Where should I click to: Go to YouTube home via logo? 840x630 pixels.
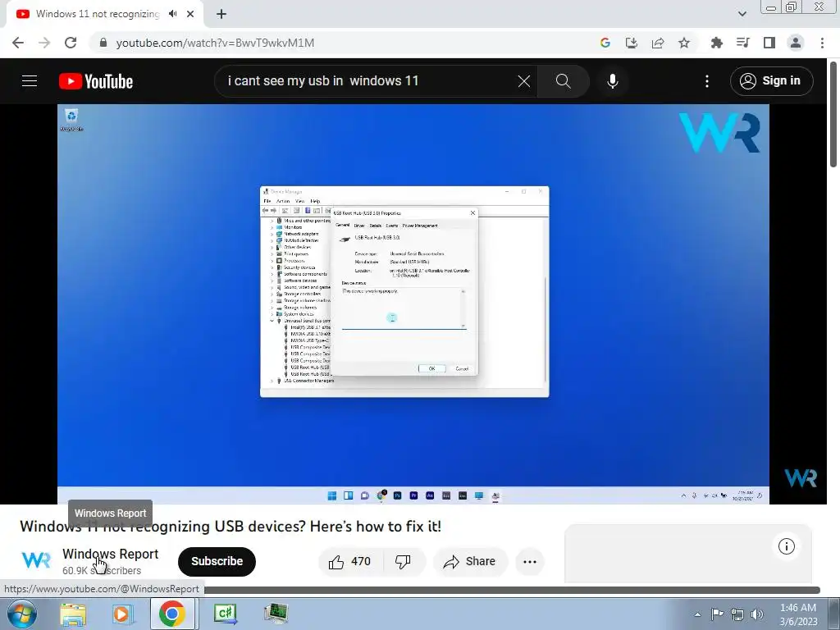point(96,81)
